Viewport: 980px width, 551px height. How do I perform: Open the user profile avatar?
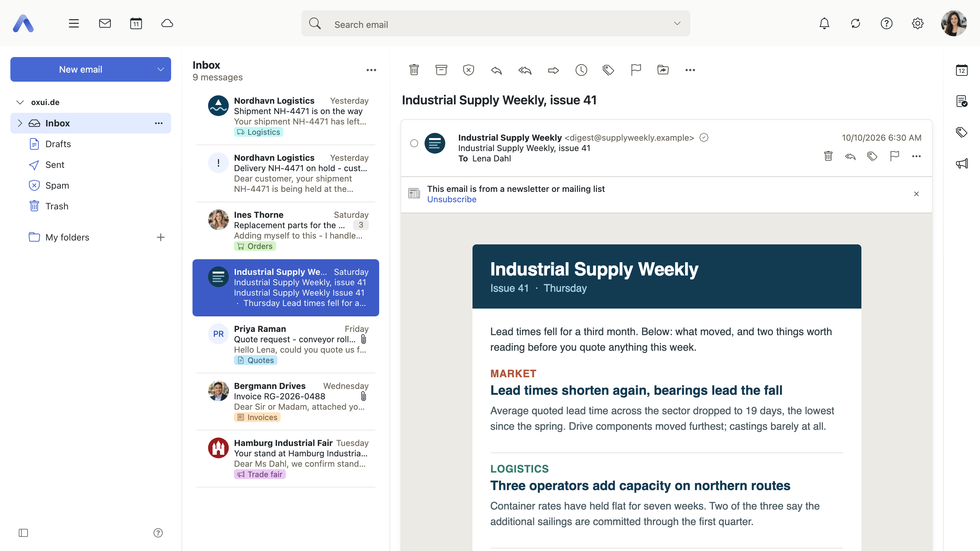click(953, 24)
